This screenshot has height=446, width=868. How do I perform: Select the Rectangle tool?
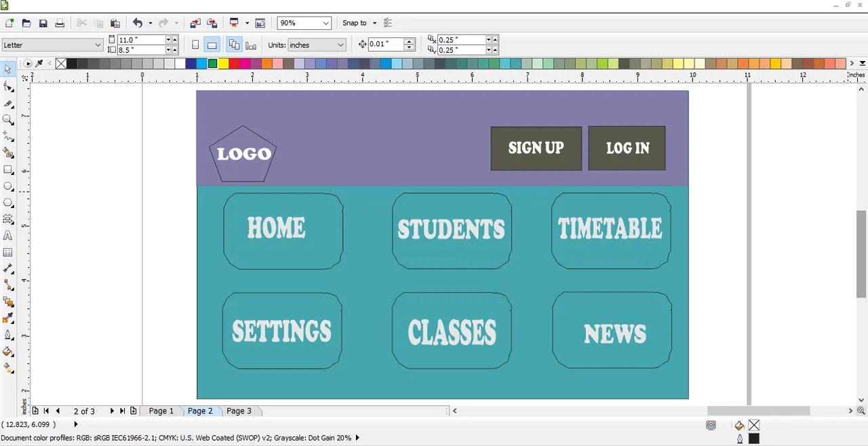pos(8,170)
